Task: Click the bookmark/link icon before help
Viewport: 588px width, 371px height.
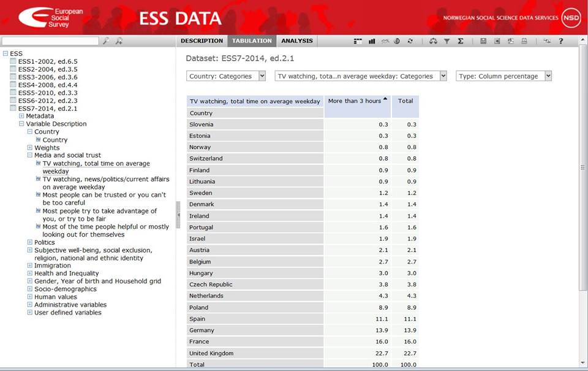Action: pyautogui.click(x=547, y=41)
